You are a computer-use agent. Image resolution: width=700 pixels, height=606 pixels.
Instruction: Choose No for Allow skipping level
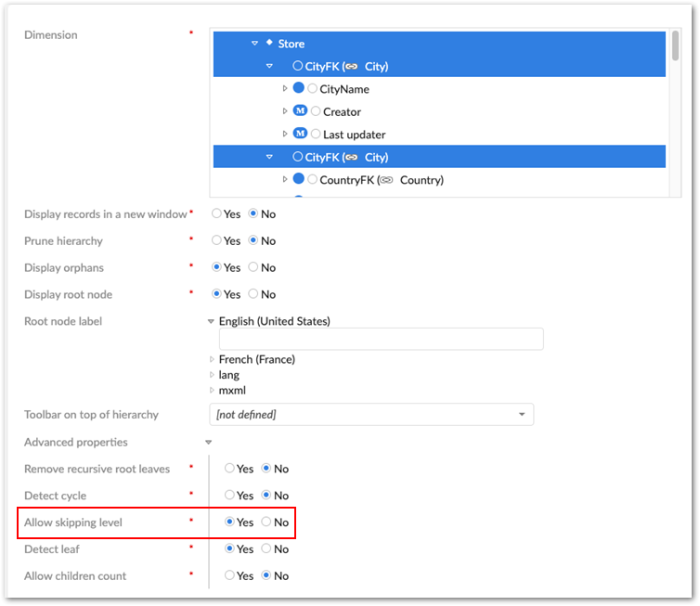tap(266, 522)
